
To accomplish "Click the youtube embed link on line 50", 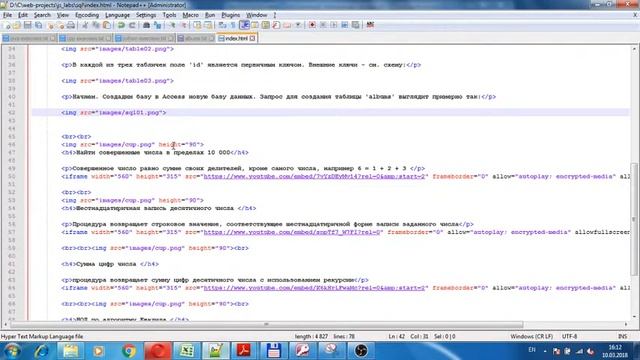I will tap(314, 176).
